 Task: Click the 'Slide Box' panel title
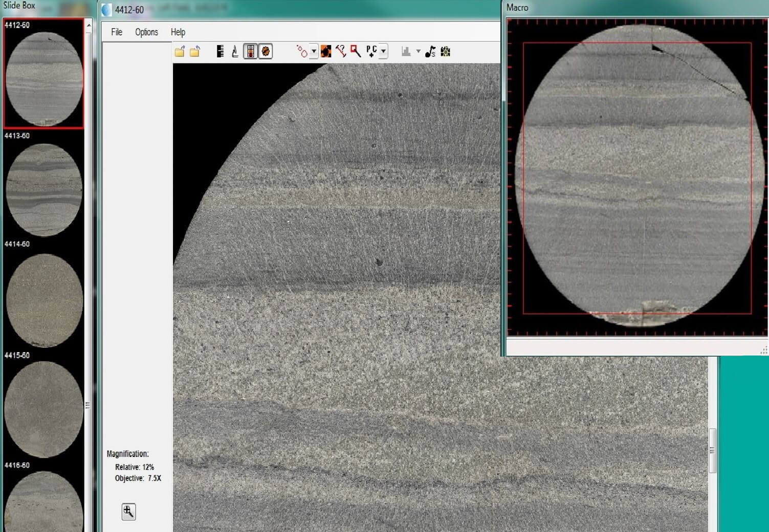pos(19,5)
